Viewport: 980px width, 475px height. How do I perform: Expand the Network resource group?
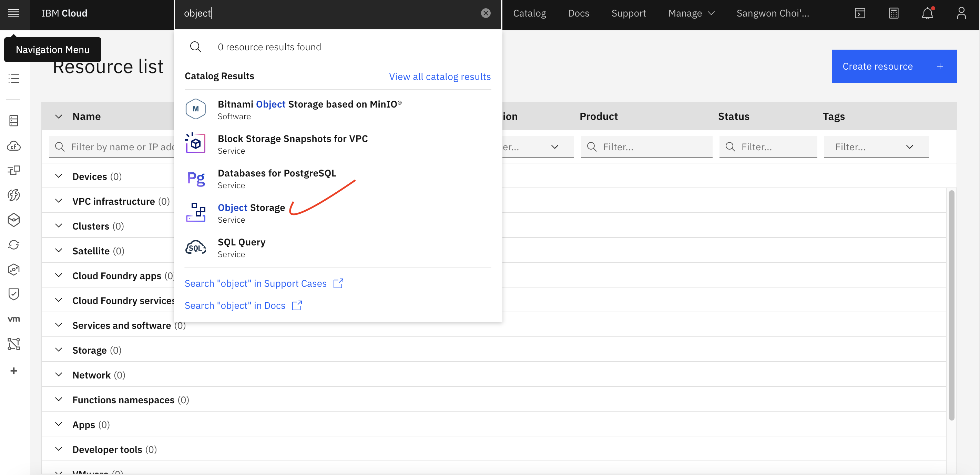59,375
